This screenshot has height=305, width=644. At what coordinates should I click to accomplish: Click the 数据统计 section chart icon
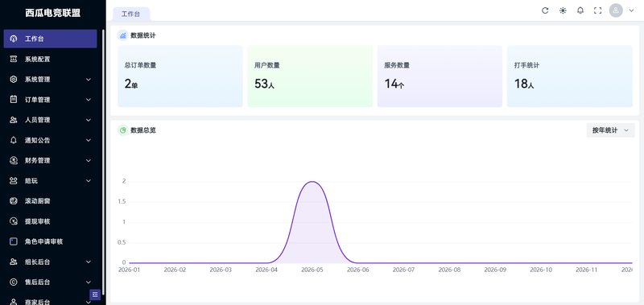[123, 35]
